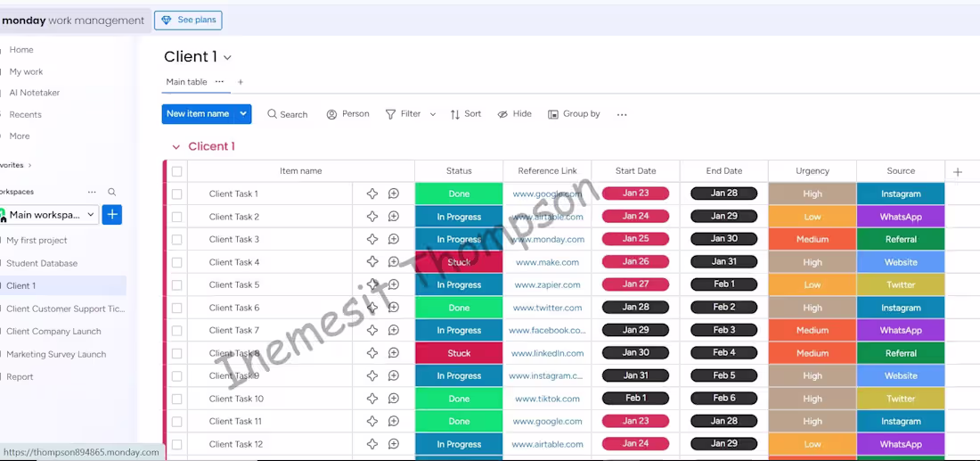Add new workspace item with blue plus
Viewport: 980px width, 461px height.
tap(112, 215)
